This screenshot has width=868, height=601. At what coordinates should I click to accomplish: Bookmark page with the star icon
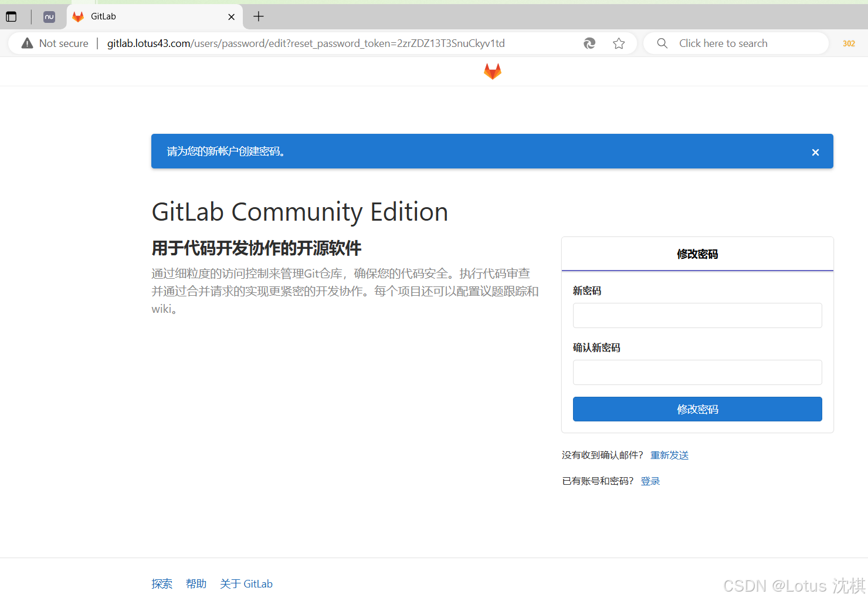click(x=619, y=43)
